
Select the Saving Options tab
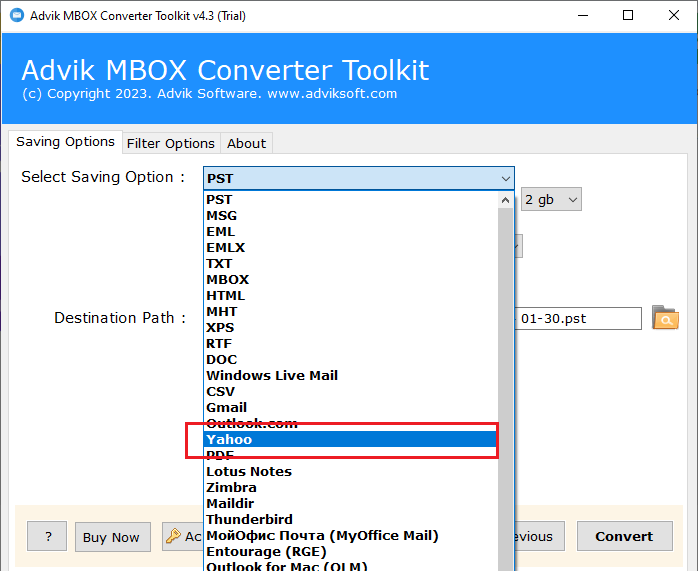pyautogui.click(x=65, y=142)
